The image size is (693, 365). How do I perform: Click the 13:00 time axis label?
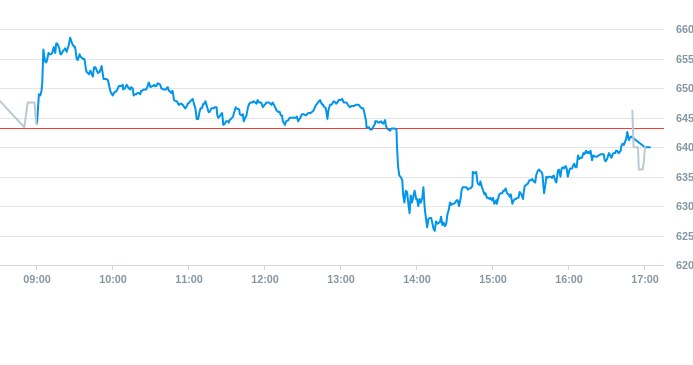[341, 280]
